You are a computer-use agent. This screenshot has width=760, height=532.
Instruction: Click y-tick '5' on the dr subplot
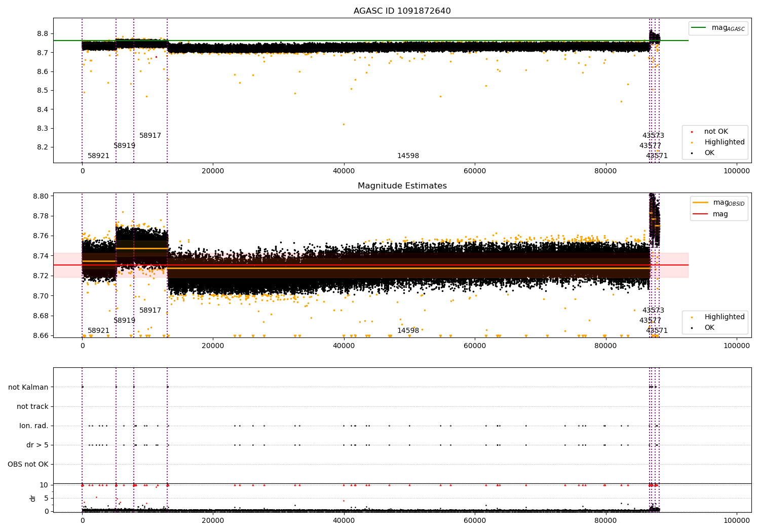46,499
